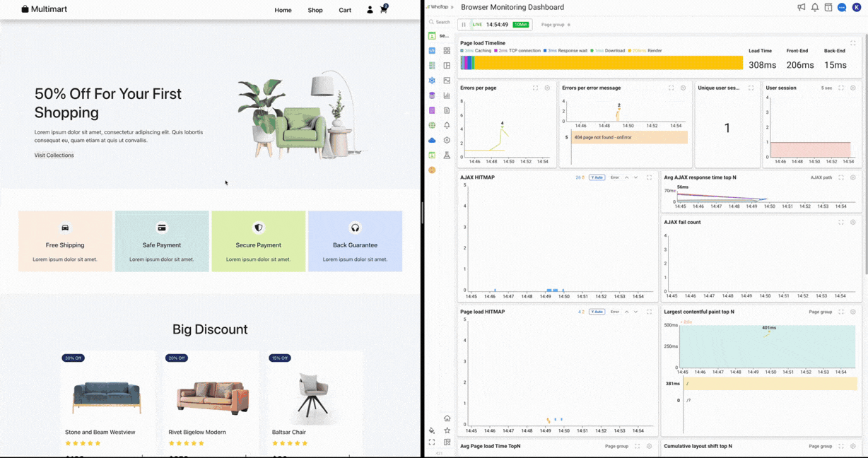Viewport: 868px width, 458px height.
Task: Maximize the Page load Timeline widget
Action: pos(853,43)
